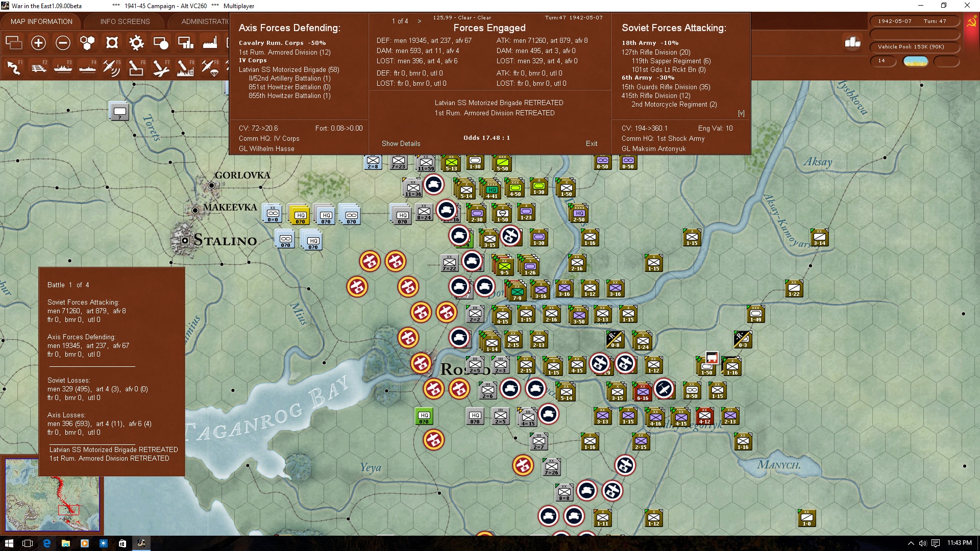
Task: Click the zoom out map icon
Action: 63,43
